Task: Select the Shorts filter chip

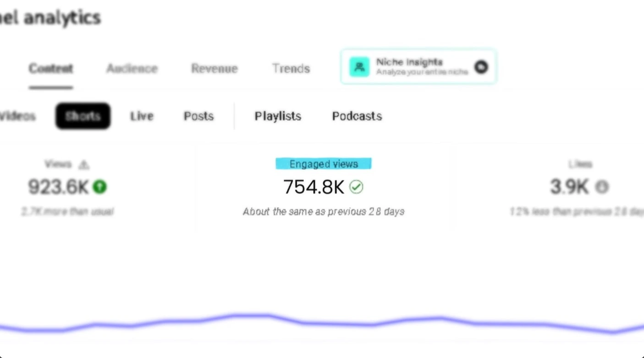Action: tap(83, 116)
